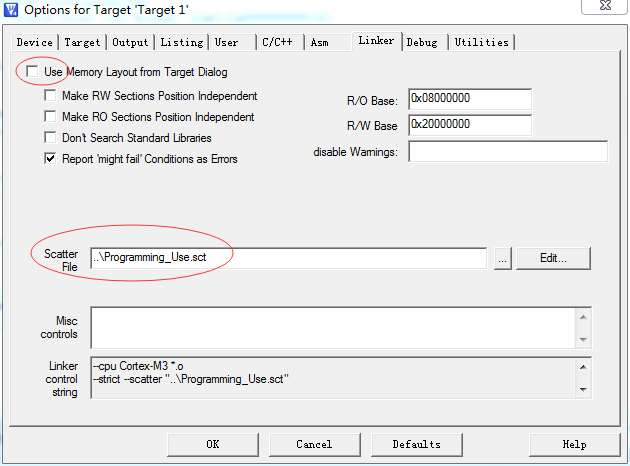Toggle Make RO Sections Position Independent
The height and width of the screenshot is (466, 630).
pos(50,116)
